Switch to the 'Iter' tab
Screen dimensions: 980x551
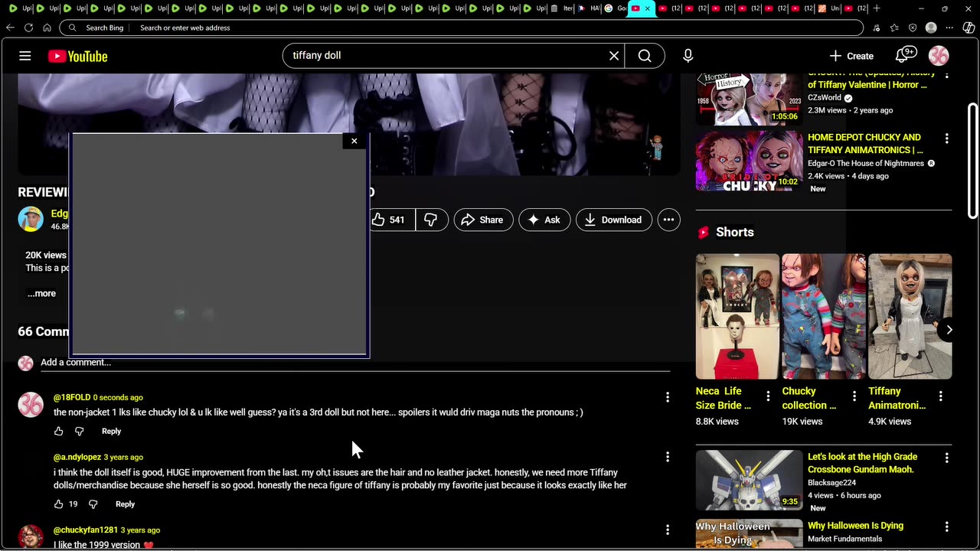pyautogui.click(x=562, y=8)
